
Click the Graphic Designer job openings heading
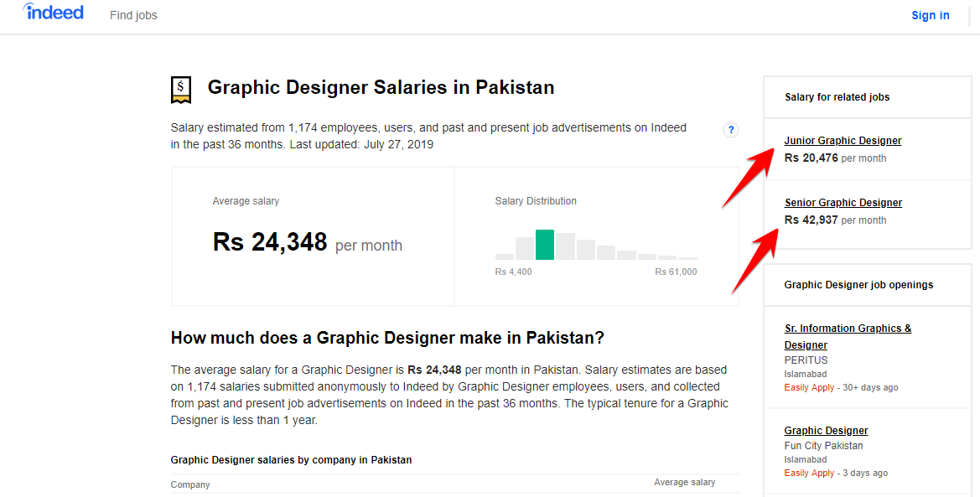[858, 285]
